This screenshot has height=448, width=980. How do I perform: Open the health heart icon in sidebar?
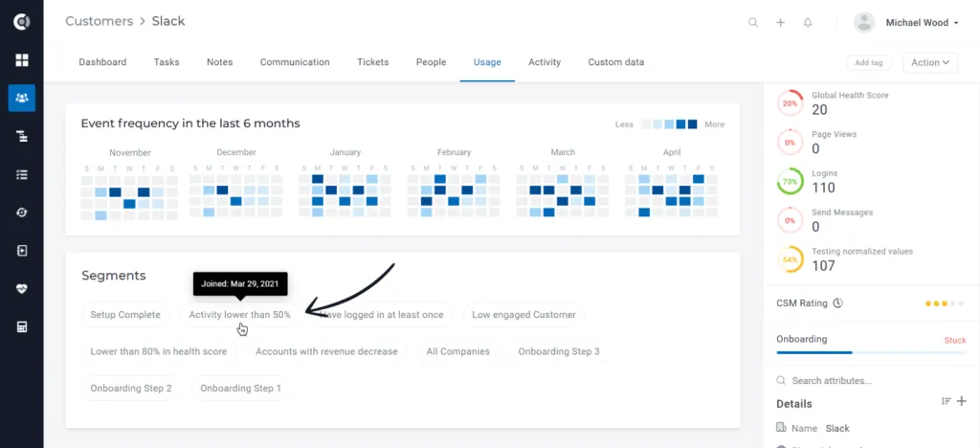point(22,289)
